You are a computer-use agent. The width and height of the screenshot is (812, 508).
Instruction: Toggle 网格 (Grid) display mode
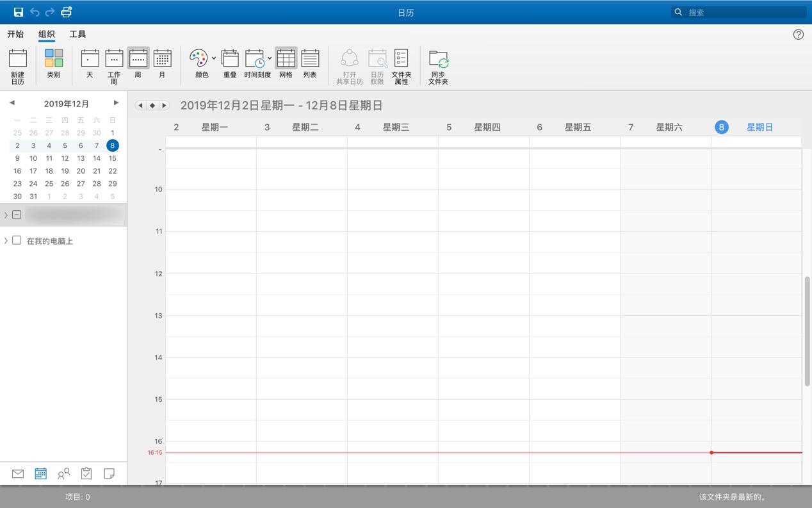tap(286, 64)
